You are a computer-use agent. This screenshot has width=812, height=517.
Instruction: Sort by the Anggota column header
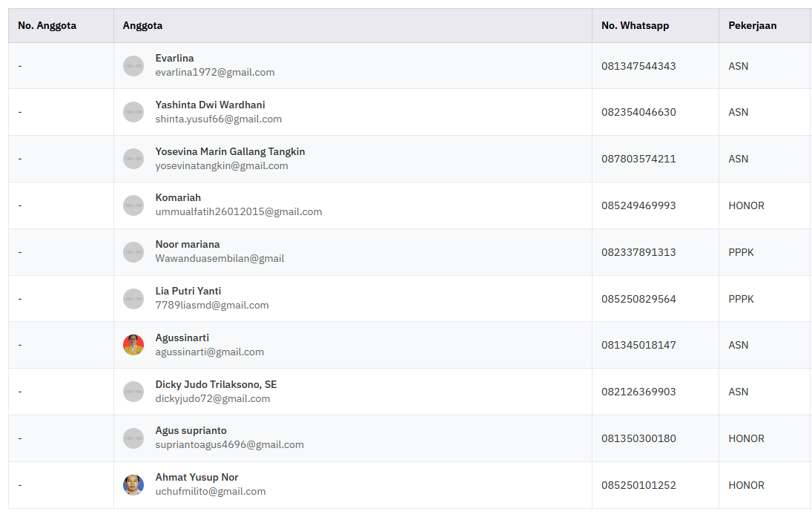point(142,25)
